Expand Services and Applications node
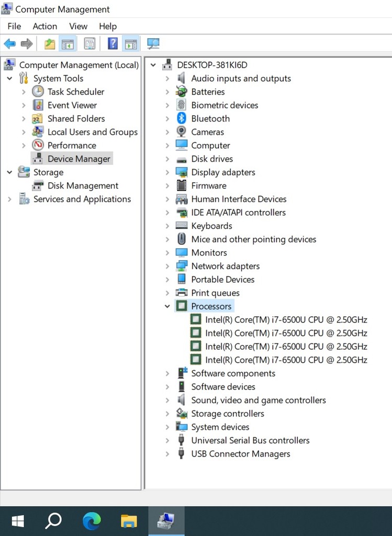Image resolution: width=392 pixels, height=536 pixels. tap(9, 199)
